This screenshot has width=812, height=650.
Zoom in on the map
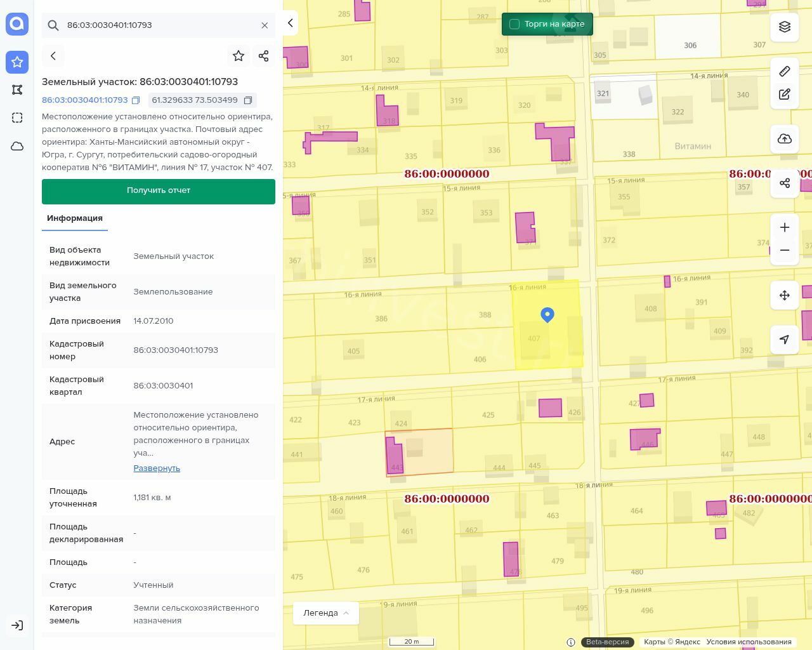pos(785,227)
